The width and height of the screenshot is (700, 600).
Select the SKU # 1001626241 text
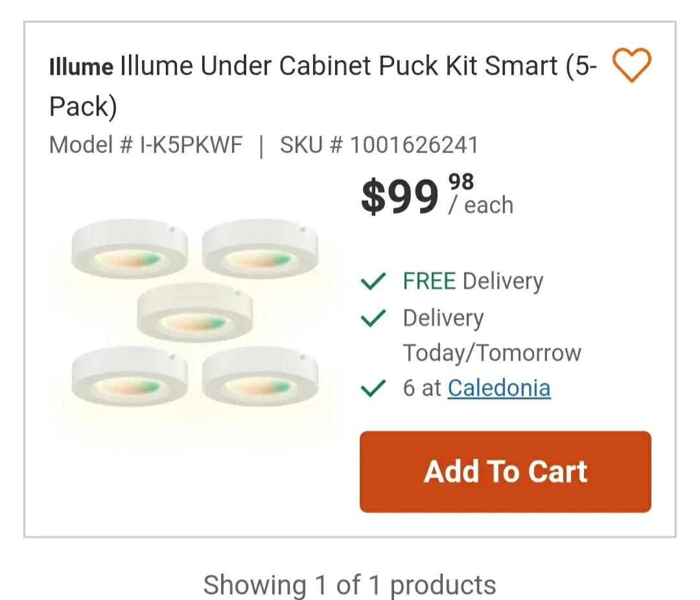[379, 145]
